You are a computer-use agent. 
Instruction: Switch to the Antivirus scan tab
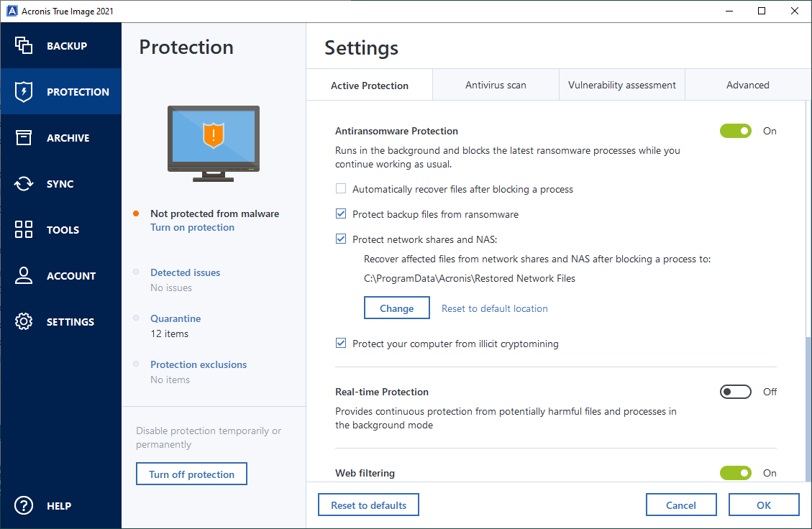pos(496,85)
